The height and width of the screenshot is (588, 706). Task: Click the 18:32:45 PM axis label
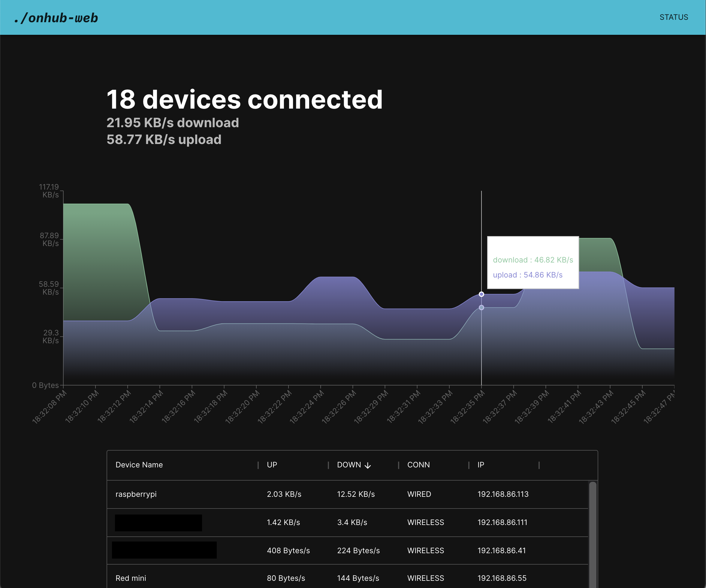(x=628, y=407)
